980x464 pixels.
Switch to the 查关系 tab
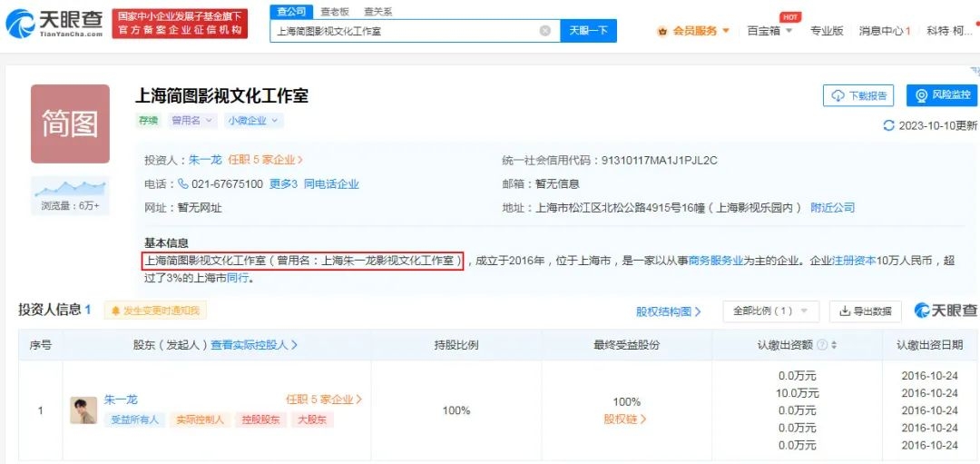378,11
